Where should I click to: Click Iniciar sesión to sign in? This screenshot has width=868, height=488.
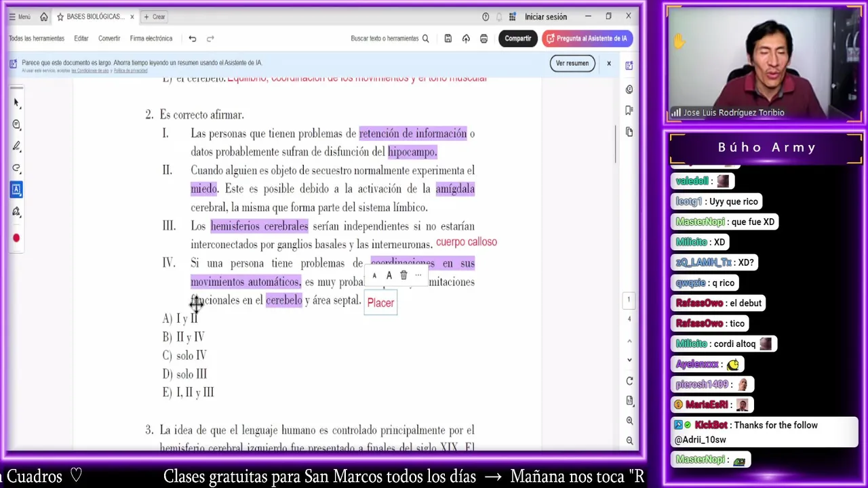pyautogui.click(x=546, y=17)
